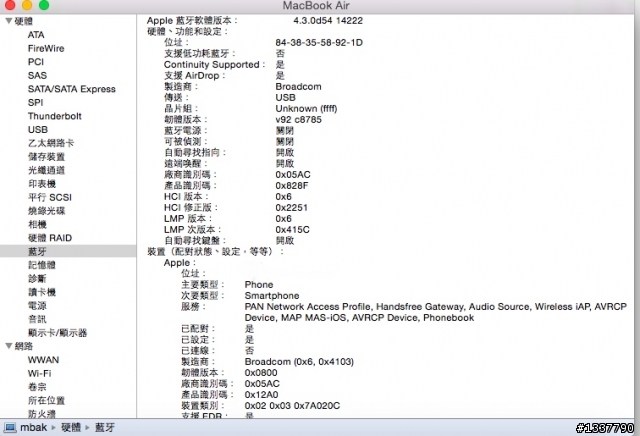This screenshot has height=436, width=640.
Task: Select 音訊 audio entry
Action: tap(37, 319)
